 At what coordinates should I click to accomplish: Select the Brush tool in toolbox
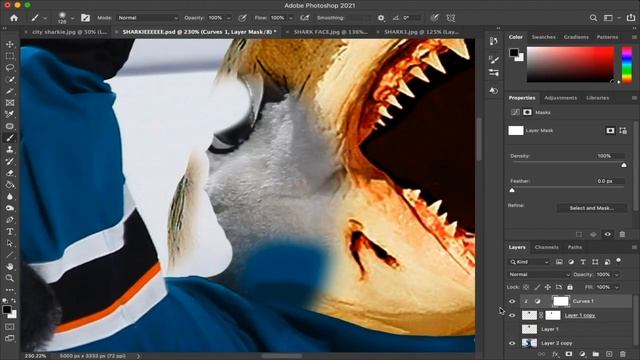click(10, 138)
